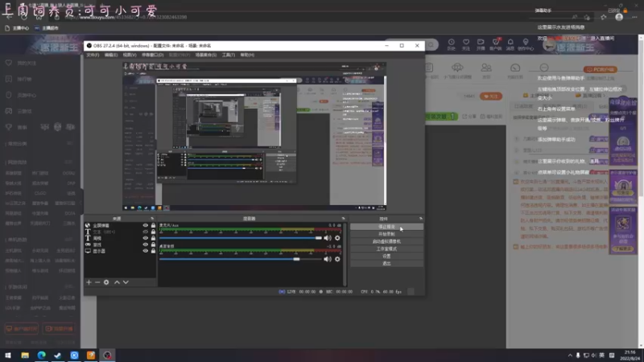Open File Explorer from the taskbar

coord(25,356)
